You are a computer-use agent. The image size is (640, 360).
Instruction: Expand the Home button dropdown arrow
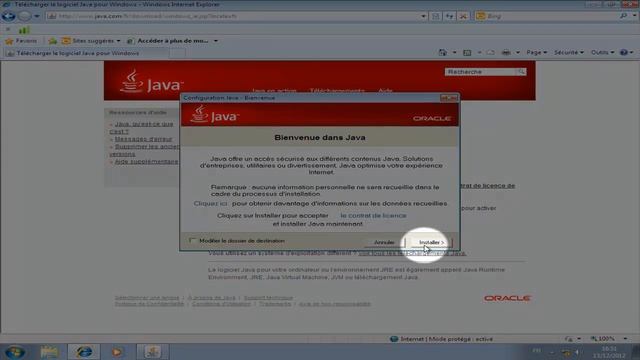pos(454,52)
